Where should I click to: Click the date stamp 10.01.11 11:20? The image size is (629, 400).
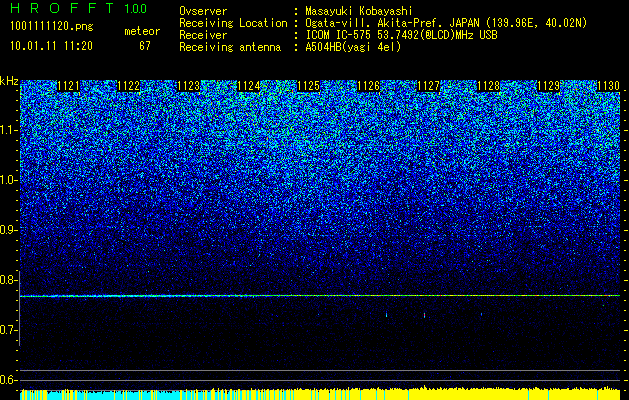point(51,46)
